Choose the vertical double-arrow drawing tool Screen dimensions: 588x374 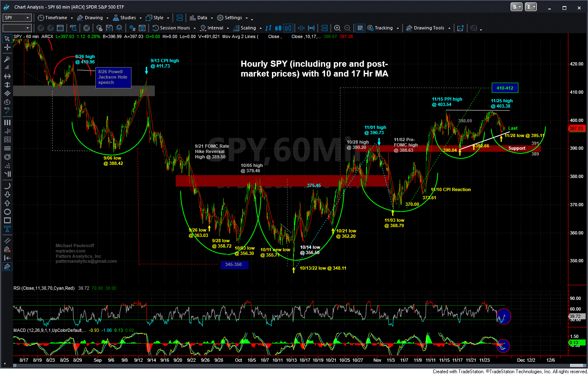tap(7, 85)
